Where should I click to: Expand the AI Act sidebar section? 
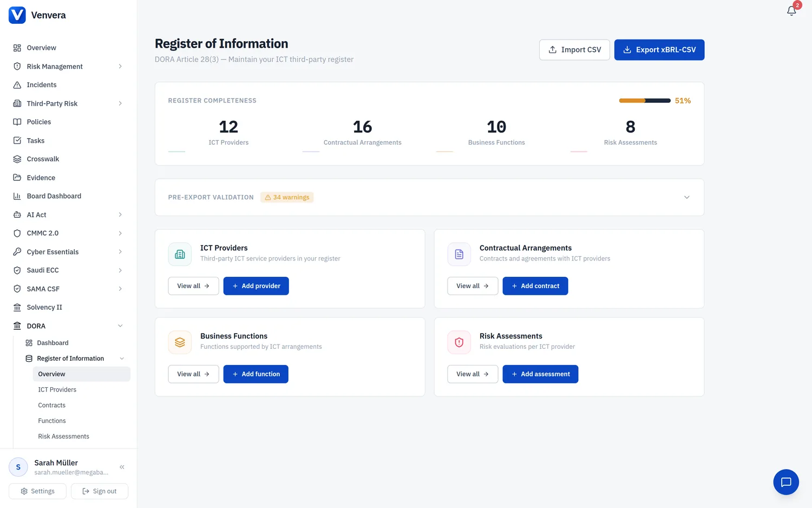pyautogui.click(x=68, y=214)
